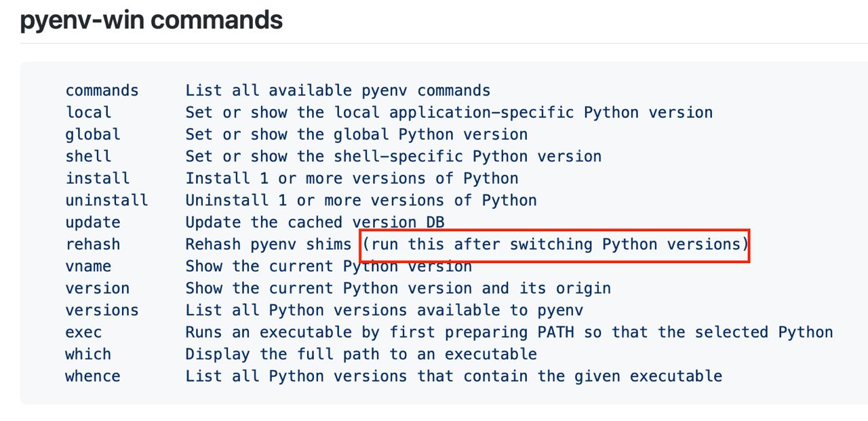868x421 pixels.
Task: Click 'Install 1 or more versions of Python'
Action: pos(352,178)
